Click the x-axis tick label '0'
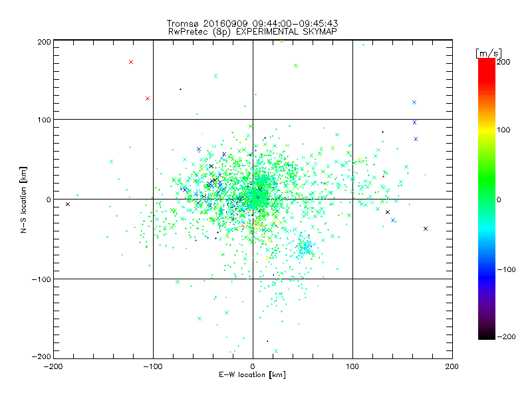 point(253,366)
